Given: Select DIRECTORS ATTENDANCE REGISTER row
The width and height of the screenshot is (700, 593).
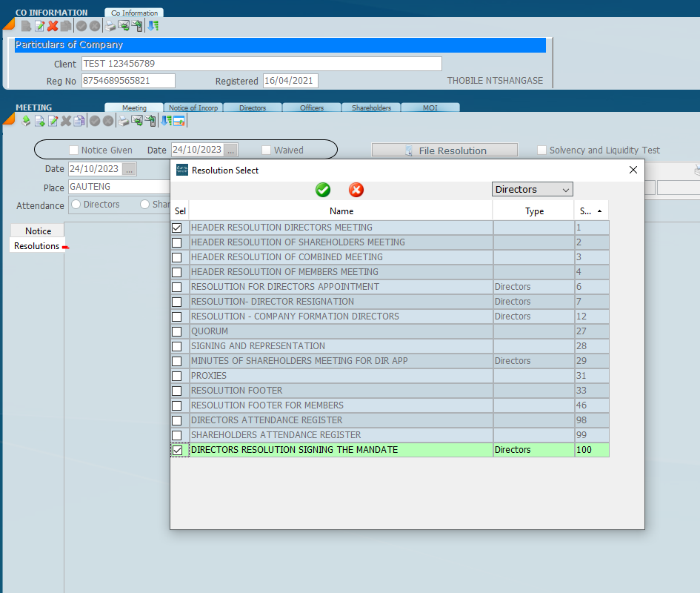Looking at the screenshot, I should point(390,420).
